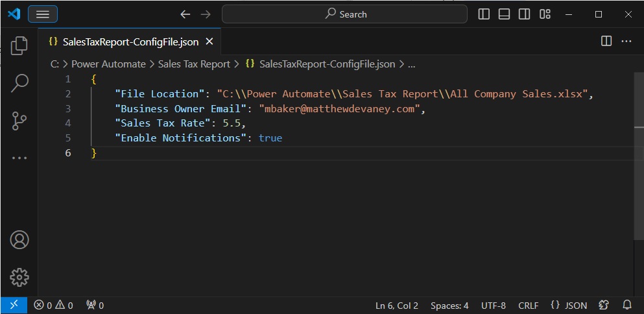The width and height of the screenshot is (644, 314).
Task: Click the closing brace on line 6
Action: (93, 153)
